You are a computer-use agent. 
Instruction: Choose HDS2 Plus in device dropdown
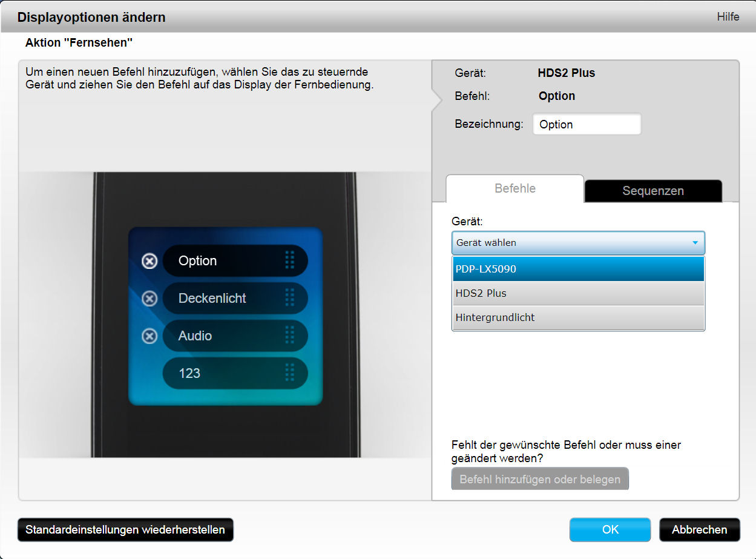[x=578, y=293]
